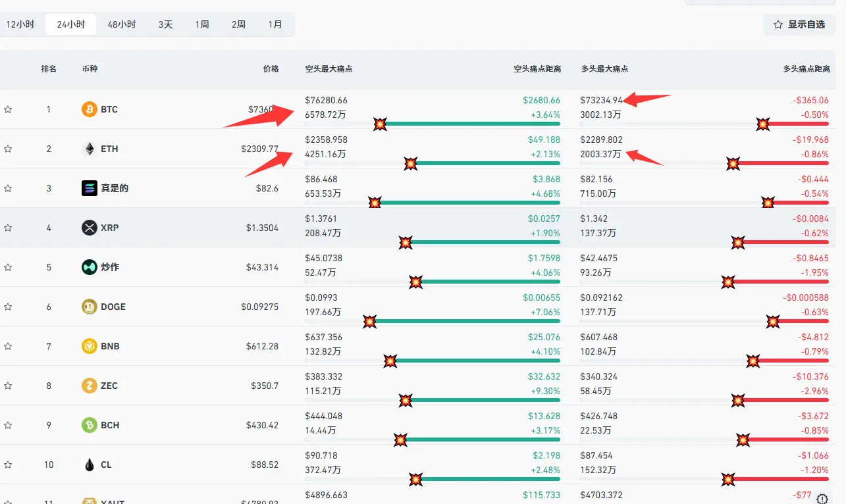The image size is (846, 504).
Task: Star BNB as a favorite
Action: coord(8,346)
